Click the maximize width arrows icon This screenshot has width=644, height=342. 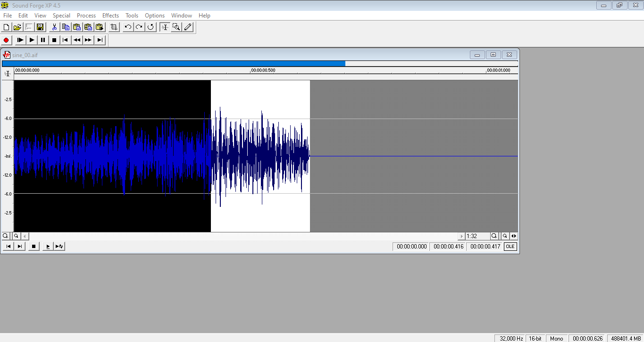pyautogui.click(x=514, y=236)
